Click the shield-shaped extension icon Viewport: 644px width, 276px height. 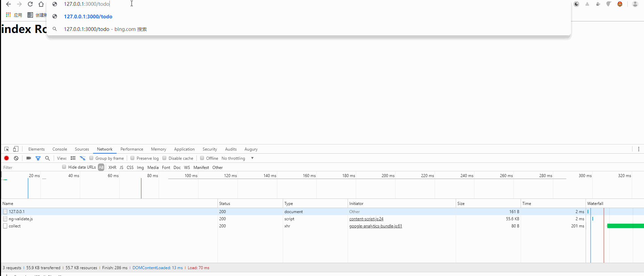coord(609,4)
